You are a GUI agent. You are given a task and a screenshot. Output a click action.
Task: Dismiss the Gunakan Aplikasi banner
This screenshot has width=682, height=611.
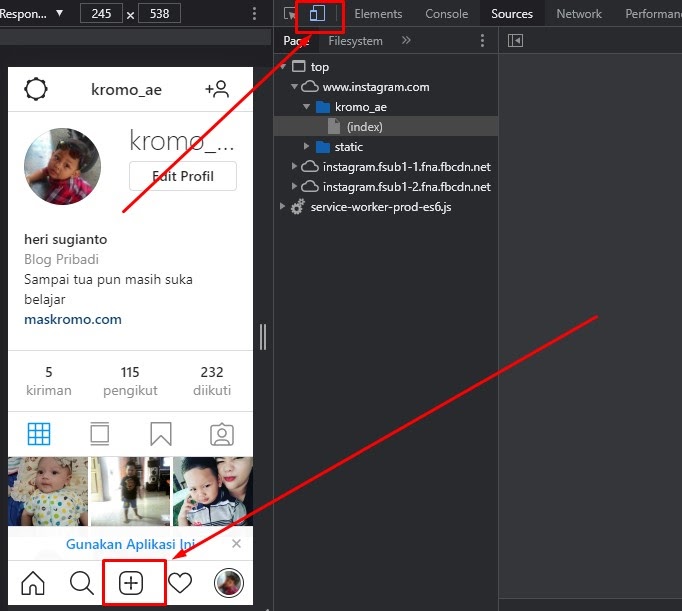pyautogui.click(x=236, y=544)
